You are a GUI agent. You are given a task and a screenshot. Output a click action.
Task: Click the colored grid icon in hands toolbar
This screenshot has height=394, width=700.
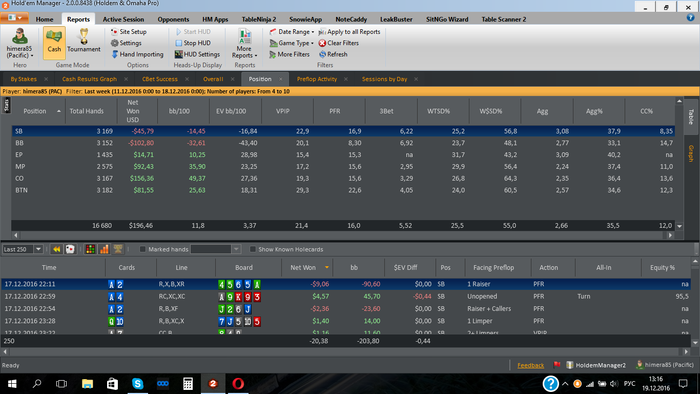click(90, 249)
